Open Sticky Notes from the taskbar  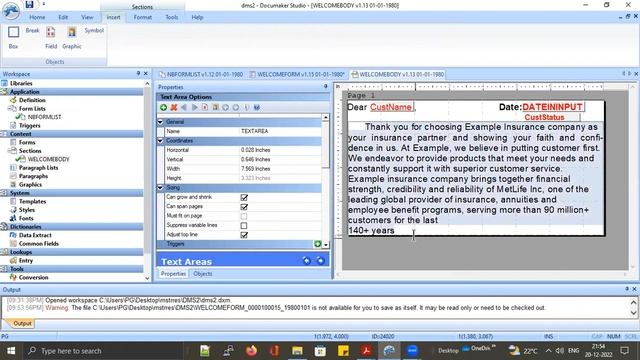[x=343, y=350]
